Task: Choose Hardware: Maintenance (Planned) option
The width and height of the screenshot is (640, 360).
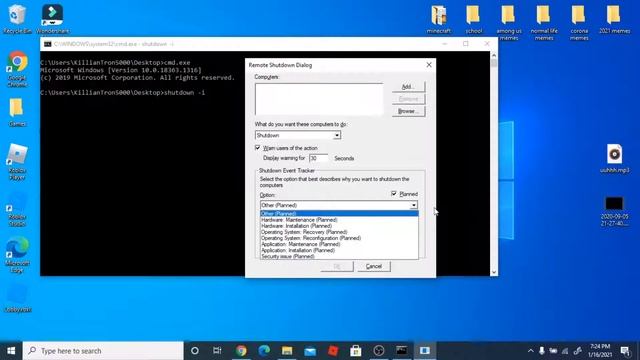Action: [x=339, y=220]
